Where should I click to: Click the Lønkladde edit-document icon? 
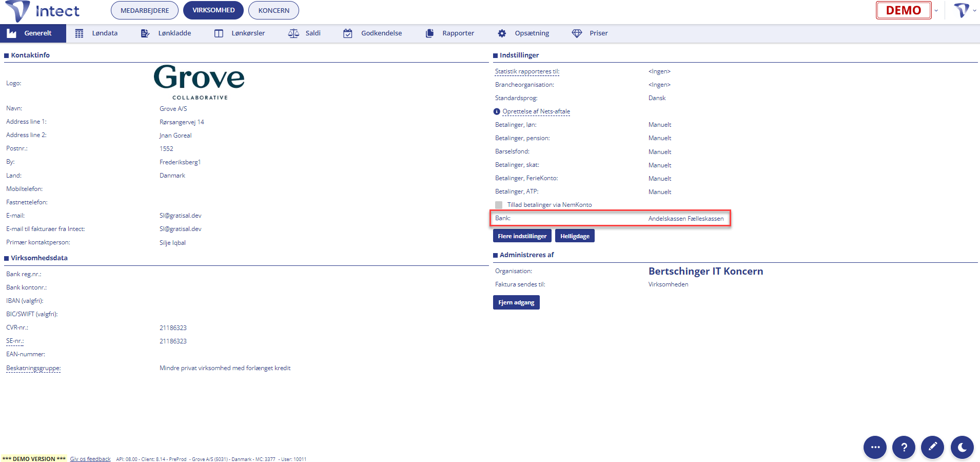(x=145, y=33)
